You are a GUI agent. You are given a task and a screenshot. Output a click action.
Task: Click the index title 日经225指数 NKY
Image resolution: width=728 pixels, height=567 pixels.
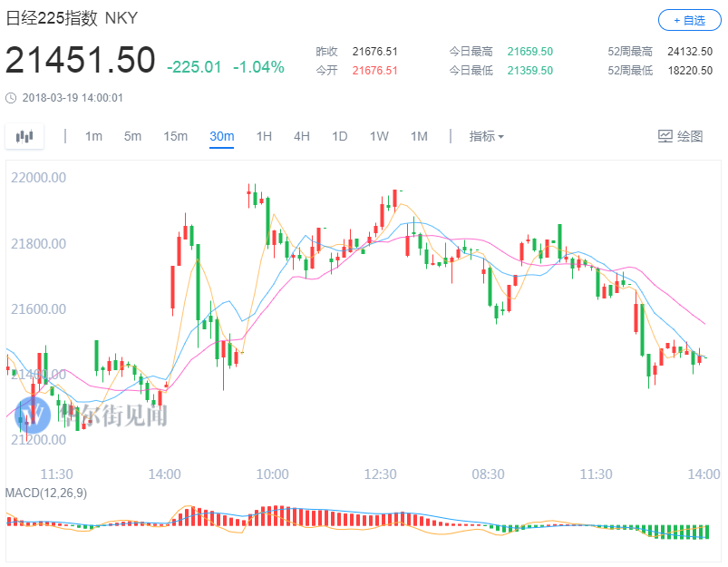point(72,18)
